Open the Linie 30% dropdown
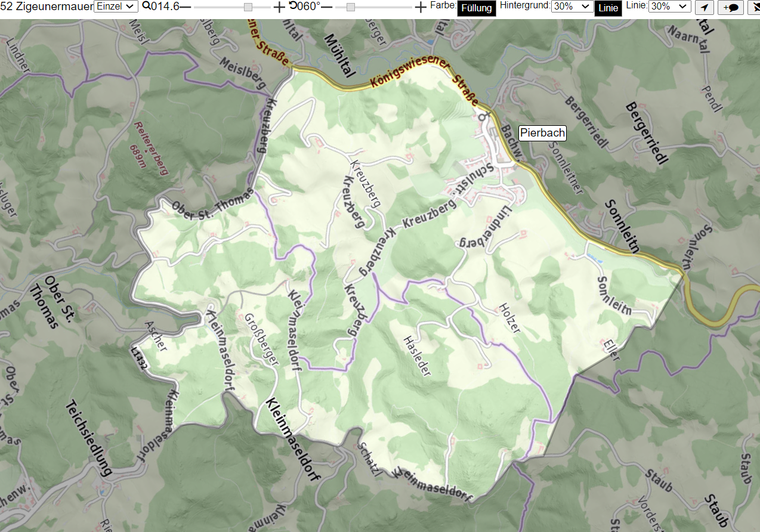Viewport: 760px width, 532px height. click(670, 7)
